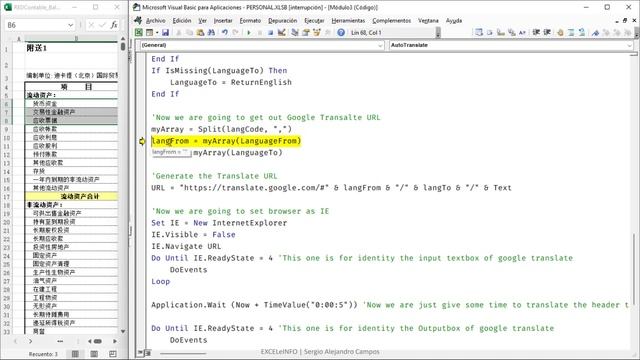Click Excel vertical scrollbar down arrow
This screenshot has width=640, height=360.
coord(123,331)
